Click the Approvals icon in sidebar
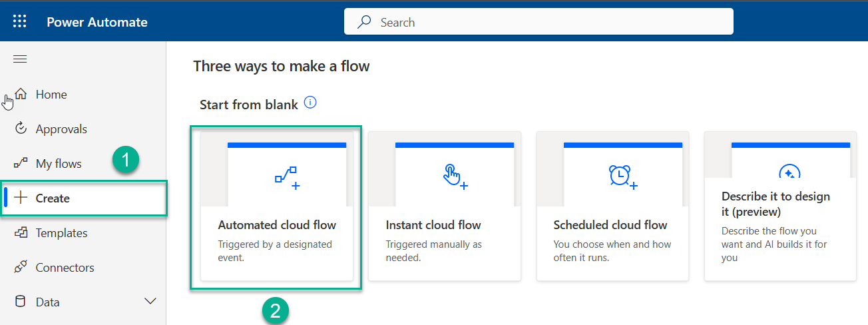The width and height of the screenshot is (868, 325). [x=21, y=129]
